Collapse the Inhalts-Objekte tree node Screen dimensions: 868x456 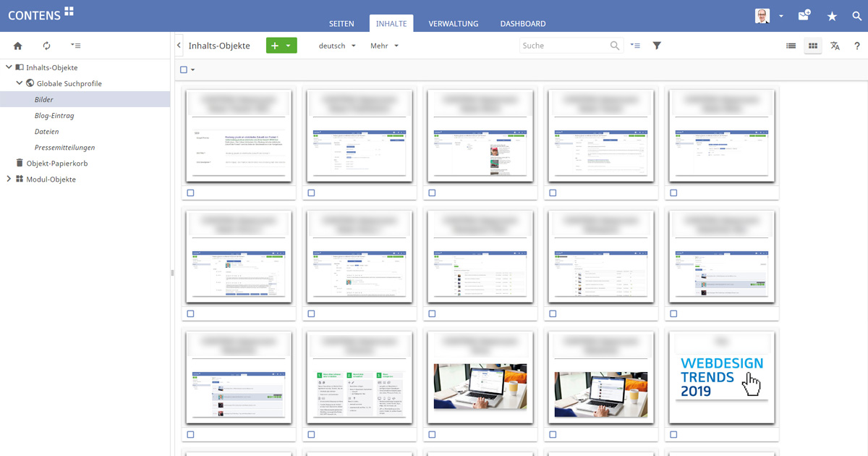click(x=9, y=67)
